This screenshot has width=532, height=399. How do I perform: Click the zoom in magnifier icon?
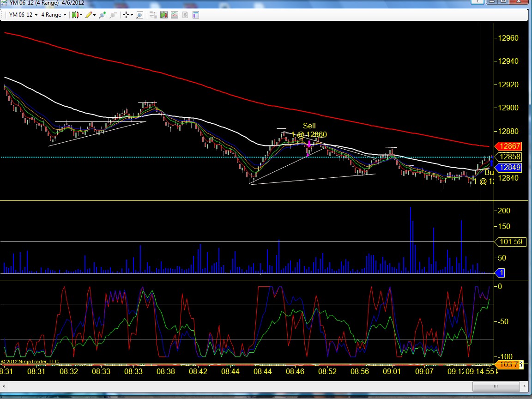point(103,15)
